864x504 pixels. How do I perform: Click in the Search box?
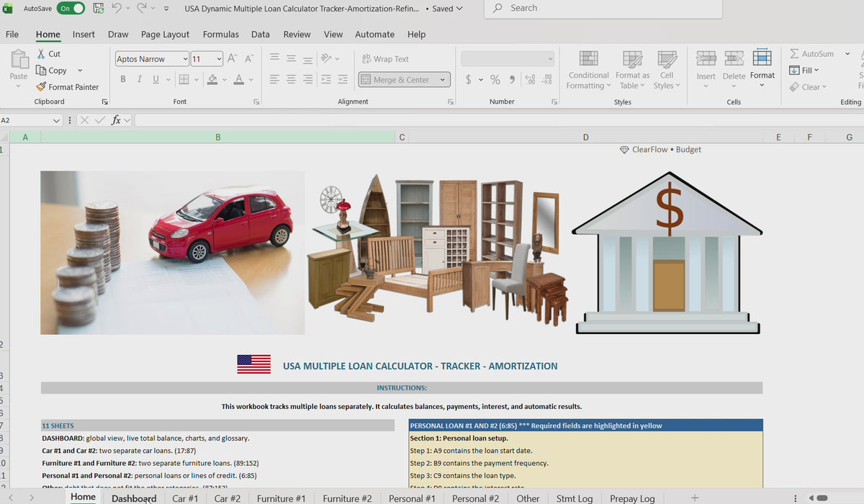[x=603, y=8]
